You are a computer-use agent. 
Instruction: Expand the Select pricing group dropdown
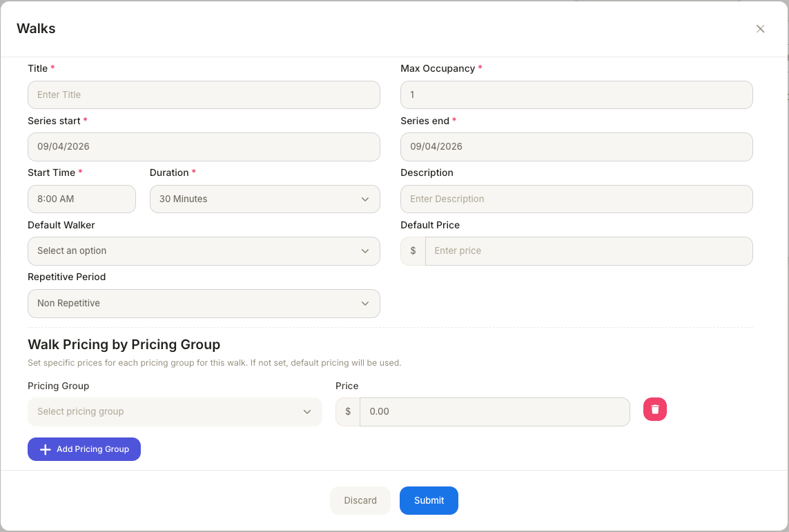point(175,412)
